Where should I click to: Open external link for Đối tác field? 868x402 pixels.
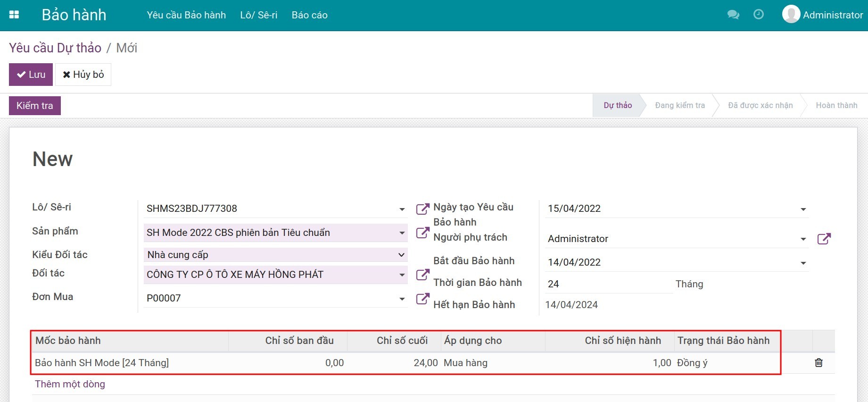coord(422,275)
